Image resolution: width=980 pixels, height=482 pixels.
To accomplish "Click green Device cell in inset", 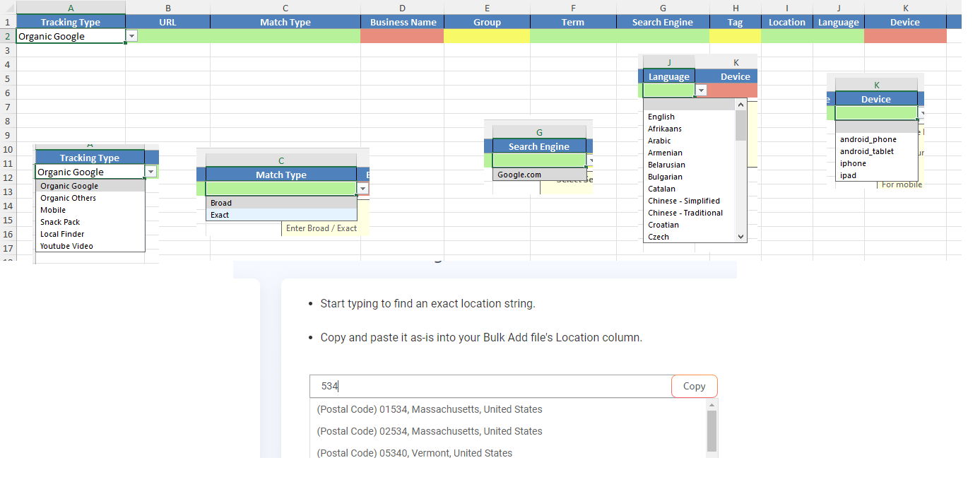I will pos(876,113).
